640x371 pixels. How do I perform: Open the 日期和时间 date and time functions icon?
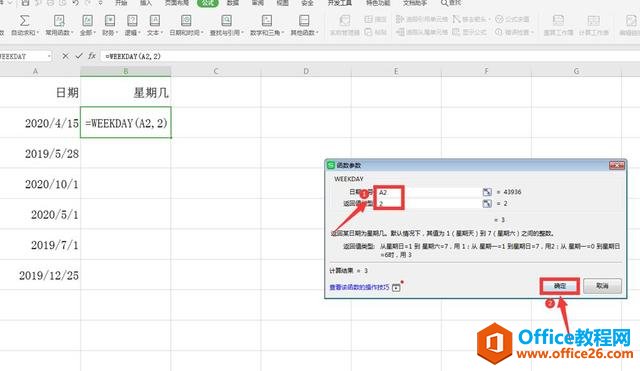tap(186, 20)
